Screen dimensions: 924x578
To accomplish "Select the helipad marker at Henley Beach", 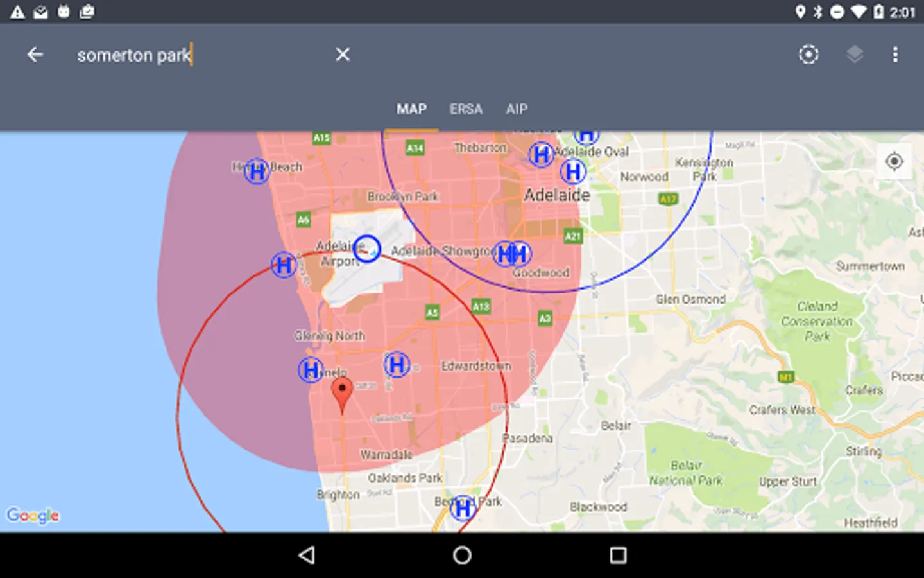I will click(x=257, y=171).
